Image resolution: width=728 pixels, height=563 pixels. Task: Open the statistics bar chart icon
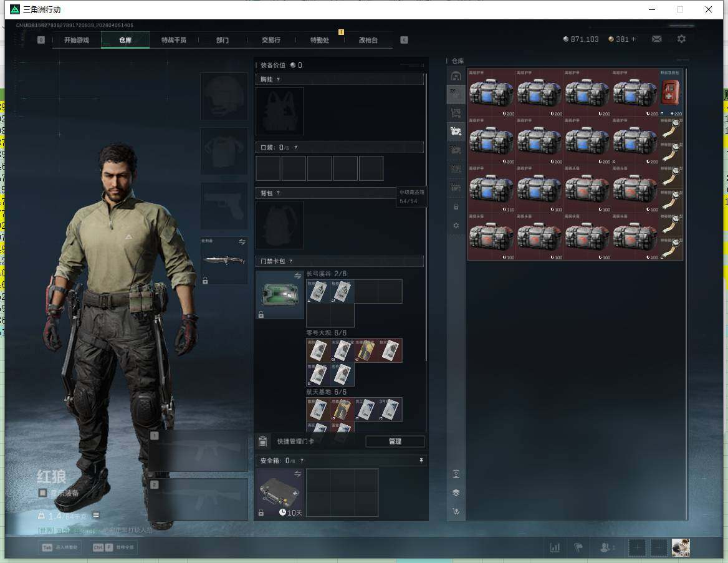coord(555,547)
